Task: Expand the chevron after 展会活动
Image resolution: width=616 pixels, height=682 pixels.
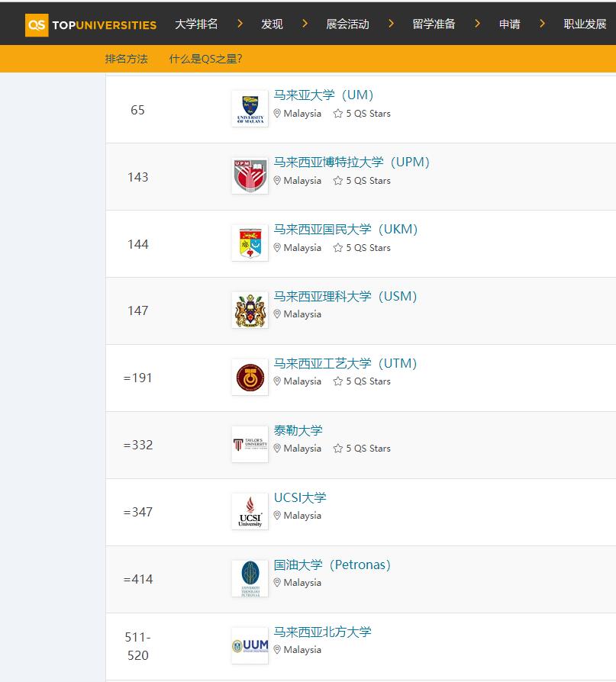Action: 391,24
